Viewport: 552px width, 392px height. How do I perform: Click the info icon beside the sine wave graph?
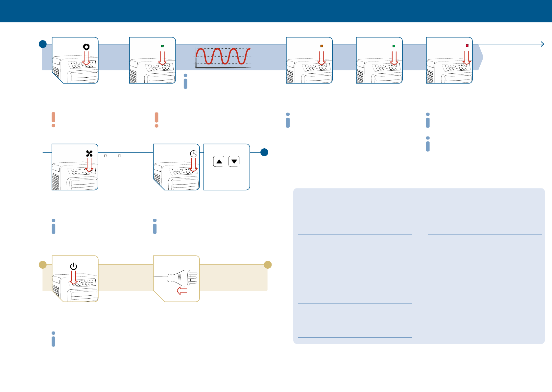(x=185, y=81)
